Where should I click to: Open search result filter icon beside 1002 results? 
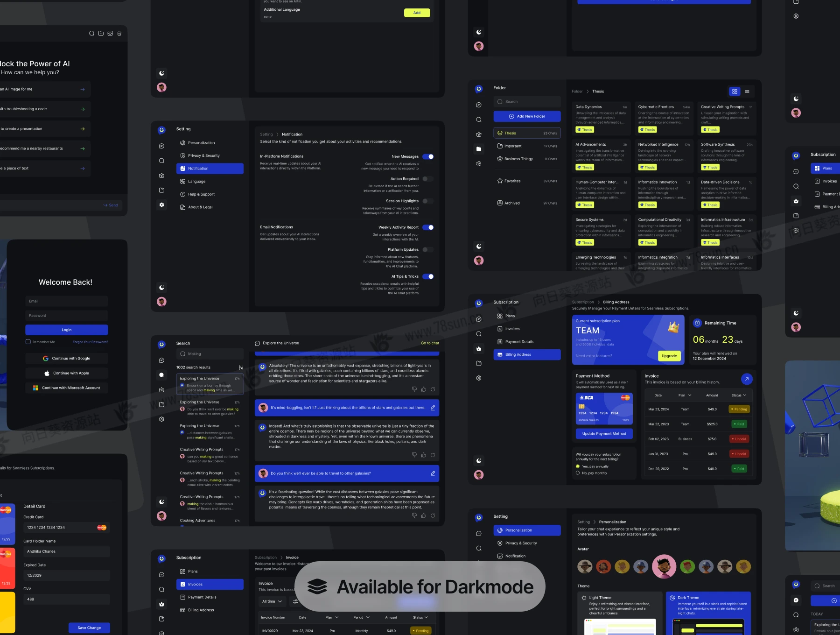241,367
